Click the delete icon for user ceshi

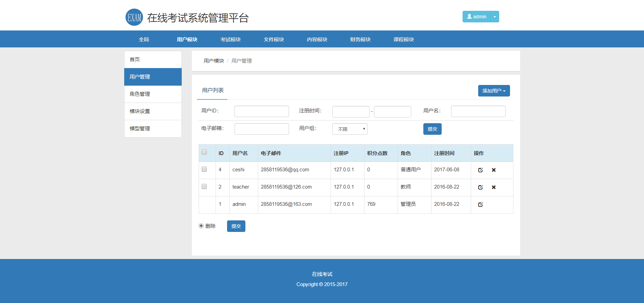coord(494,170)
